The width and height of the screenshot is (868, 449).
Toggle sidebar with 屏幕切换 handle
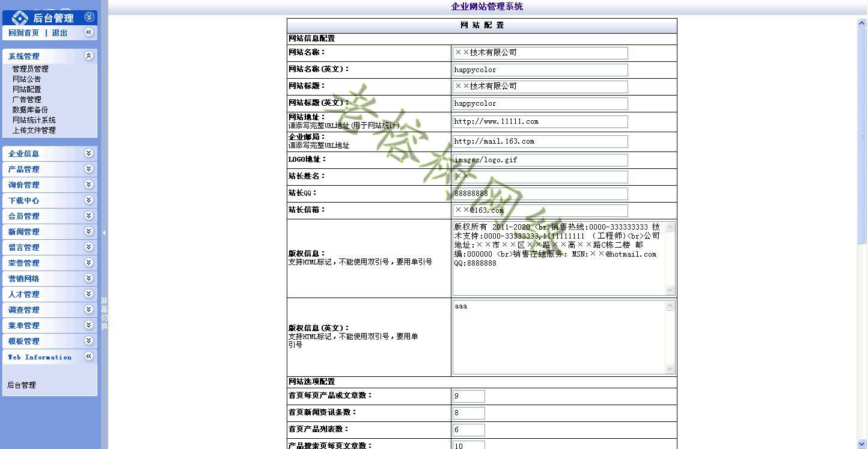pos(104,313)
